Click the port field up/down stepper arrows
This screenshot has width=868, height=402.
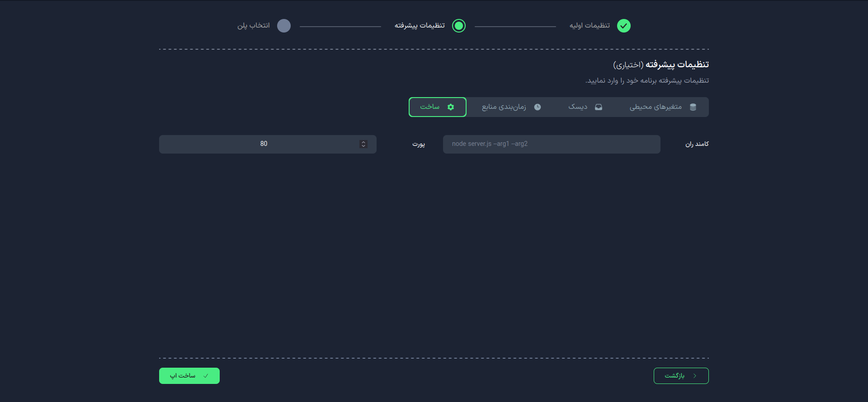pyautogui.click(x=363, y=144)
